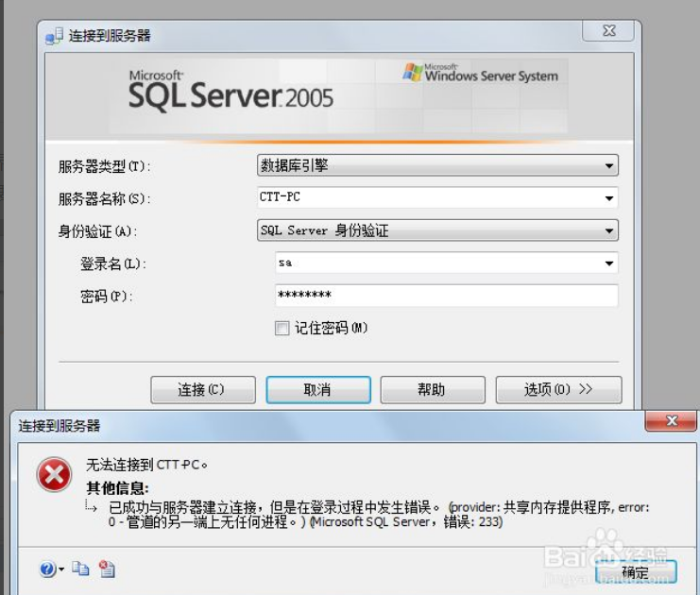Click the 服务器名称(S) label
This screenshot has width=700, height=595.
click(104, 198)
